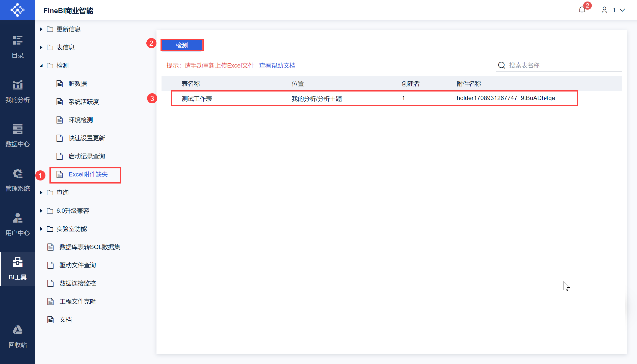Image resolution: width=637 pixels, height=364 pixels.
Task: Select Excel附件缺失 tree item
Action: point(88,174)
